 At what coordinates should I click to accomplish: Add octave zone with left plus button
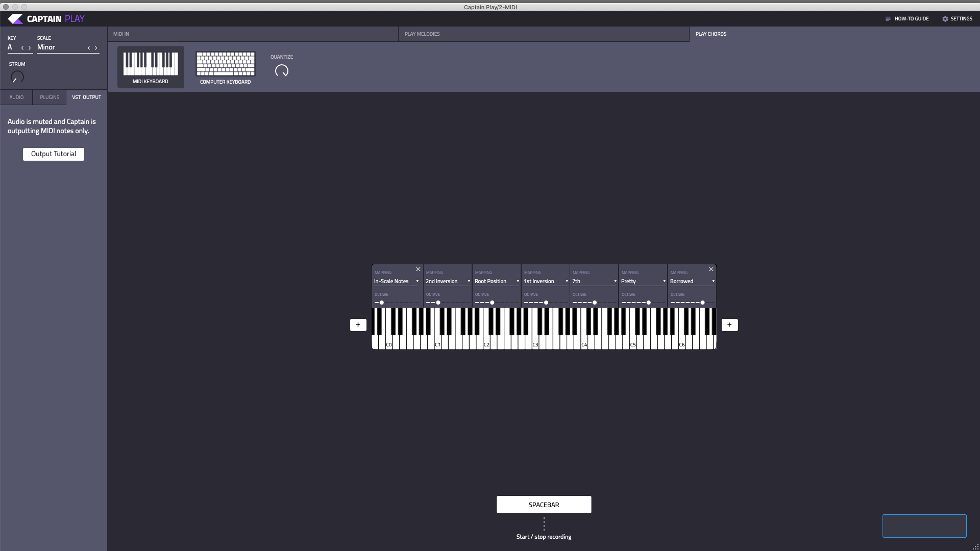pyautogui.click(x=358, y=325)
